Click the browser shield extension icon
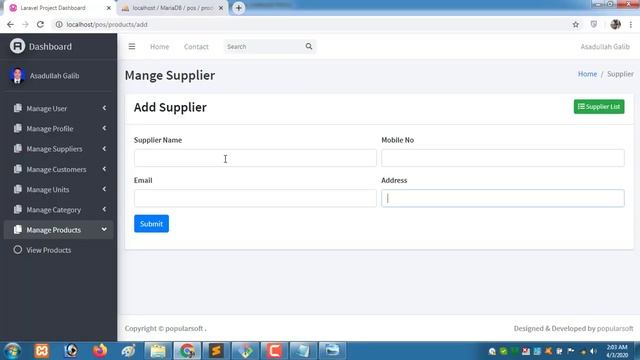The height and width of the screenshot is (360, 640). tap(594, 24)
